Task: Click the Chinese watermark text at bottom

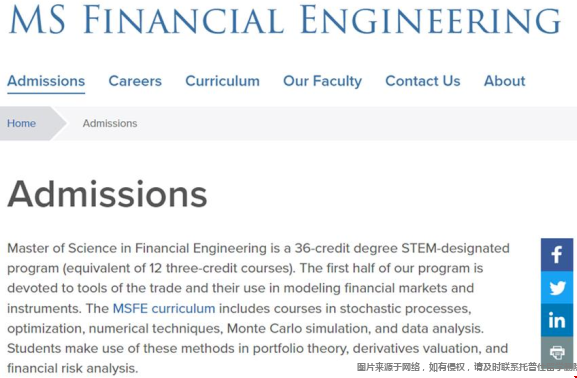Action: 466,367
